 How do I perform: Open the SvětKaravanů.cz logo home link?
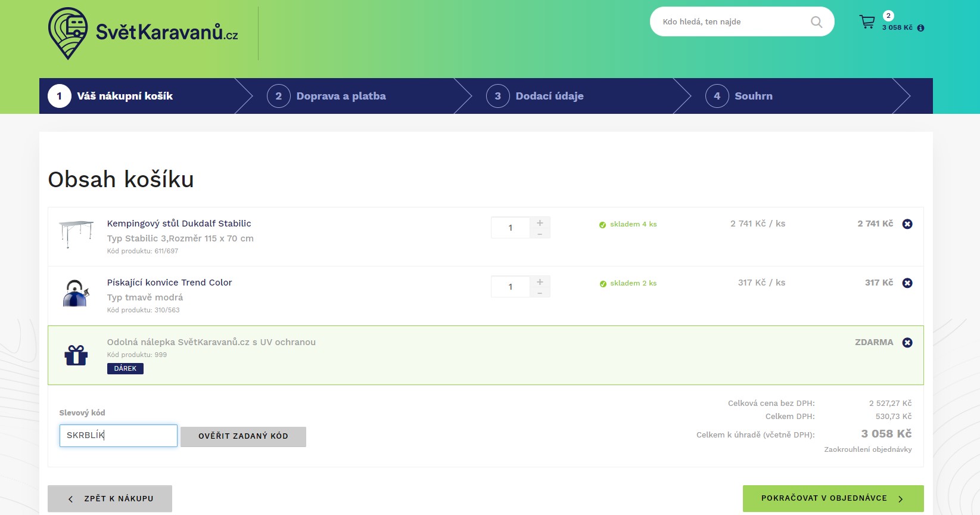(x=143, y=33)
